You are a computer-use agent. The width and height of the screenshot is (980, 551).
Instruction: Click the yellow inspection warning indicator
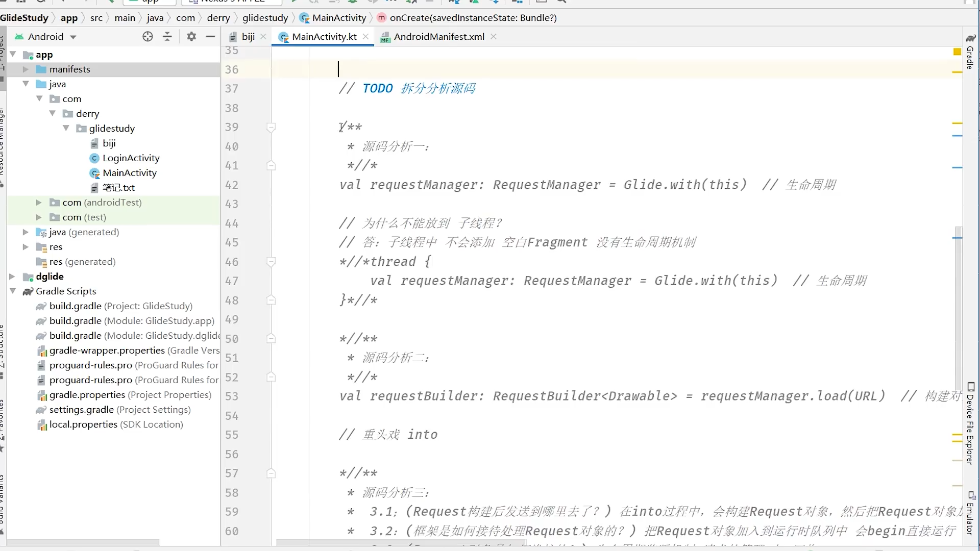coord(957,52)
